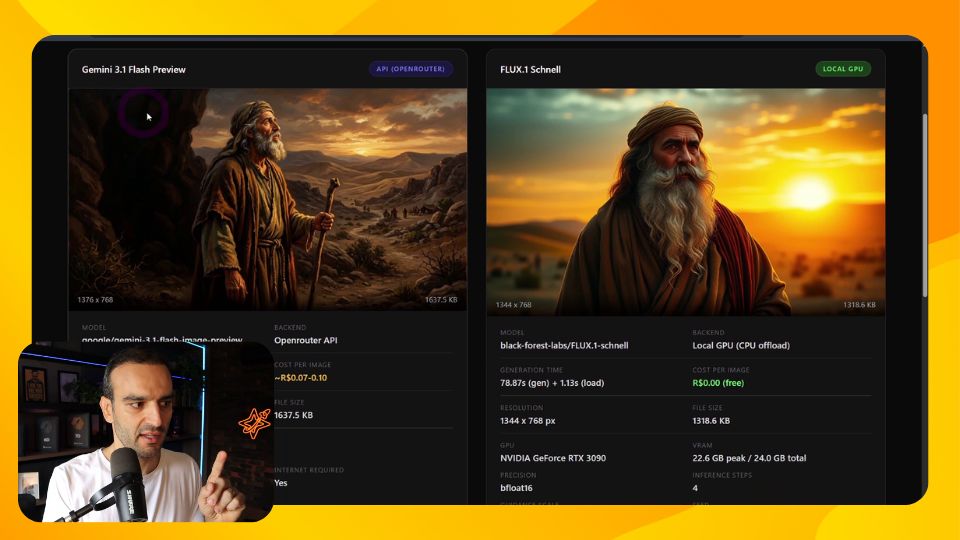Select the 1344 x 768 image overlay label
The height and width of the screenshot is (540, 960).
[x=513, y=305]
